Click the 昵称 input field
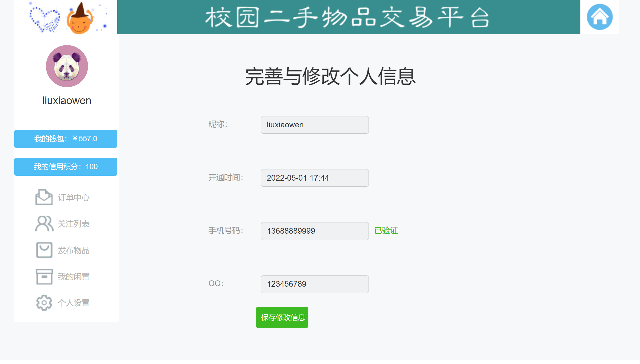The width and height of the screenshot is (640, 364). pyautogui.click(x=315, y=125)
